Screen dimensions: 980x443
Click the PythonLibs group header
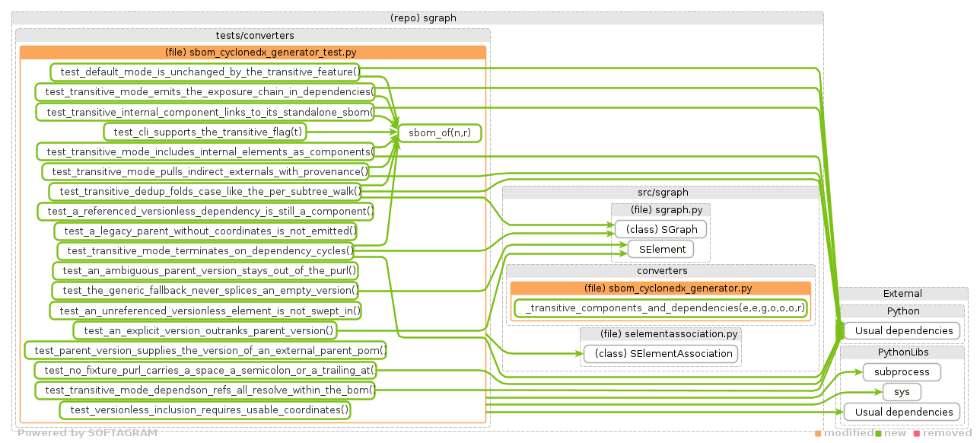coord(902,352)
